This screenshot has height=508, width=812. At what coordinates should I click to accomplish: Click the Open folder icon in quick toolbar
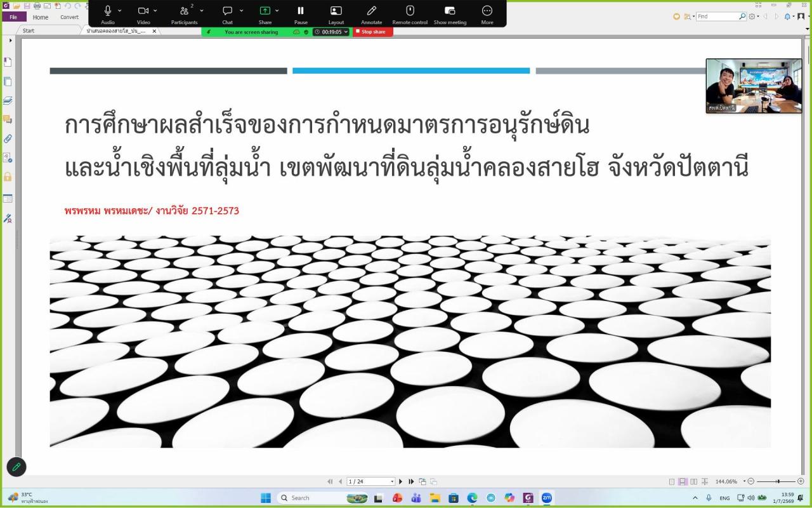coord(16,6)
